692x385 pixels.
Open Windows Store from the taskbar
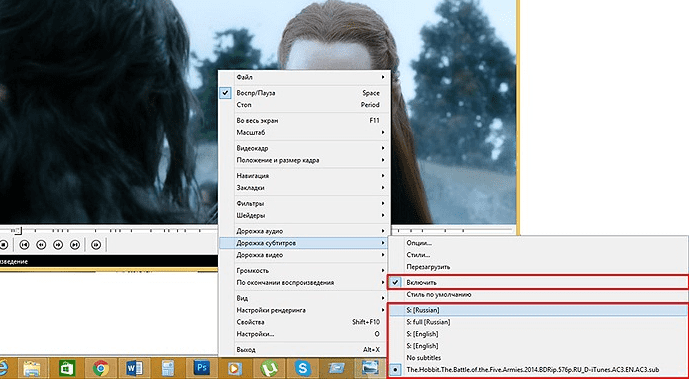[x=67, y=368]
